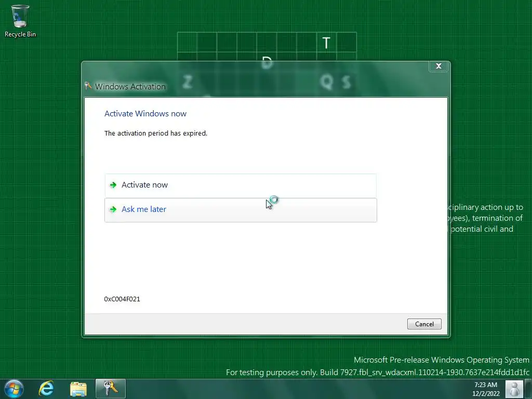
Task: Close the Windows Activation dialog
Action: (x=438, y=66)
